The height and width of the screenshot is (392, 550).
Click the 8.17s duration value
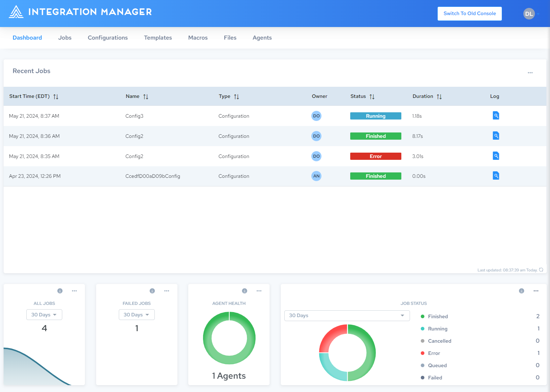[418, 136]
